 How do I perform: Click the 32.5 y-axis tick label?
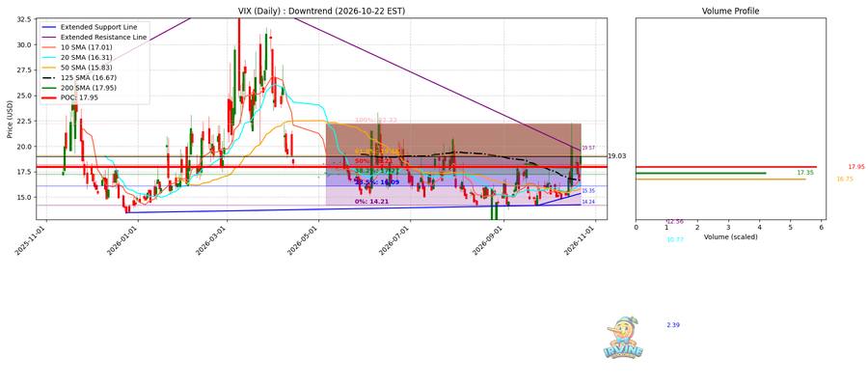point(23,19)
